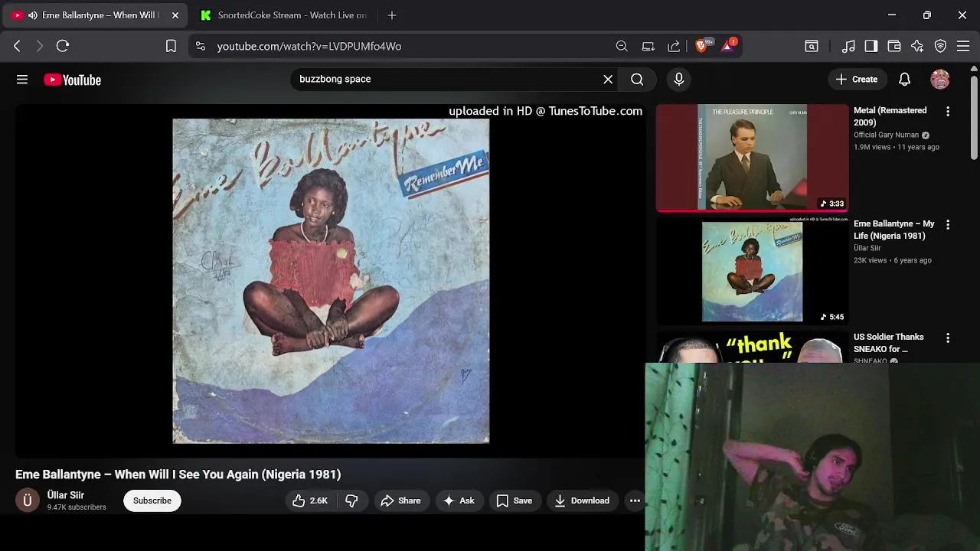Click the zoom-out magnifier in address bar
Screen dimensions: 980x551
622,46
